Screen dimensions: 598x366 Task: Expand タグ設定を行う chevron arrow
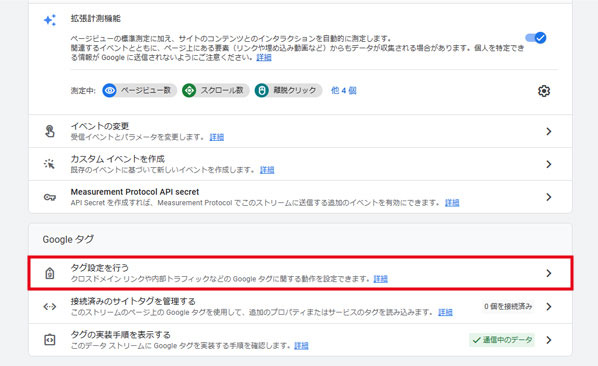[x=548, y=273]
